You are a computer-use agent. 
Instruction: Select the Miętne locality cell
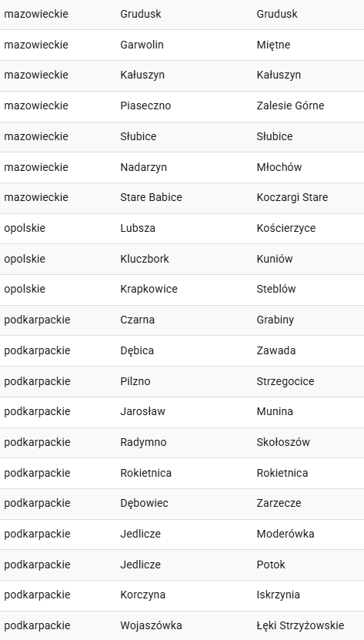(273, 45)
